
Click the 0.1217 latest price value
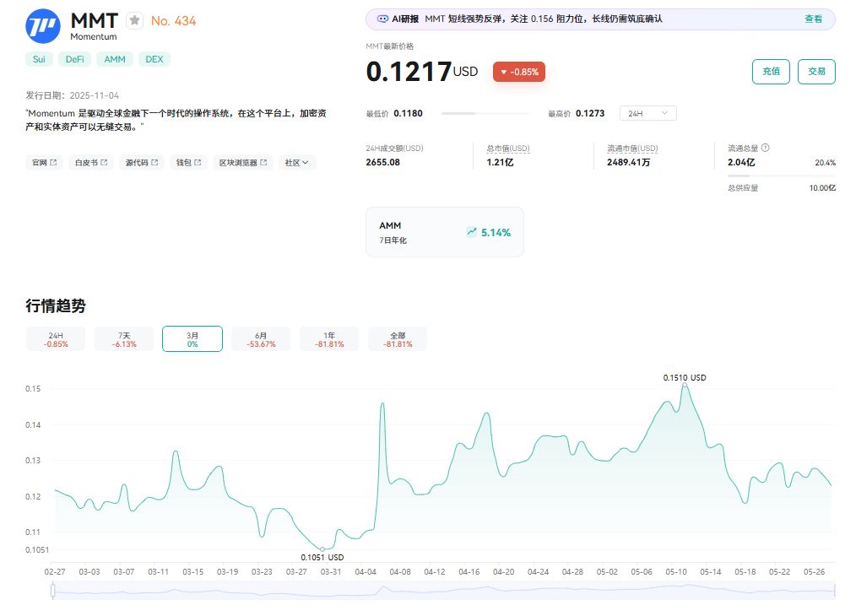pyautogui.click(x=409, y=72)
